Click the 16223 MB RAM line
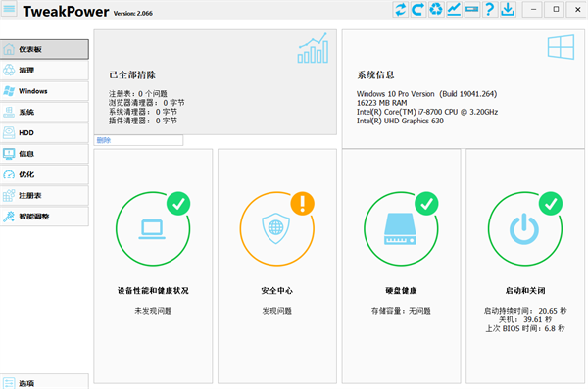This screenshot has width=588, height=389. point(382,103)
